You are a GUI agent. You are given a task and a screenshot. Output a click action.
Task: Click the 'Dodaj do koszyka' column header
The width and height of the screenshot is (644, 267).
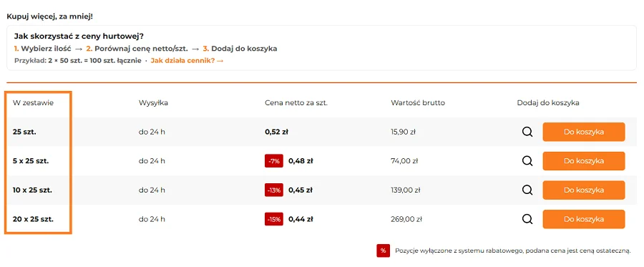tap(548, 102)
